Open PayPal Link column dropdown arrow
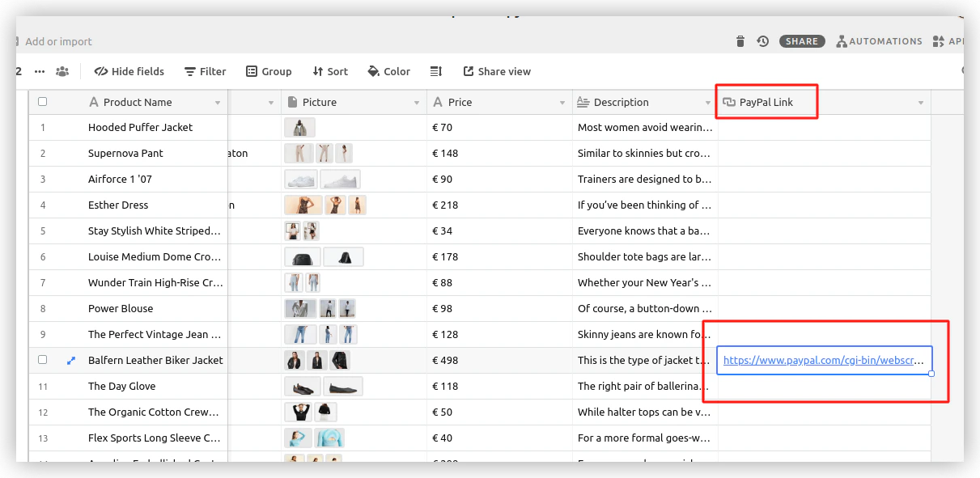Image resolution: width=980 pixels, height=478 pixels. pos(921,104)
